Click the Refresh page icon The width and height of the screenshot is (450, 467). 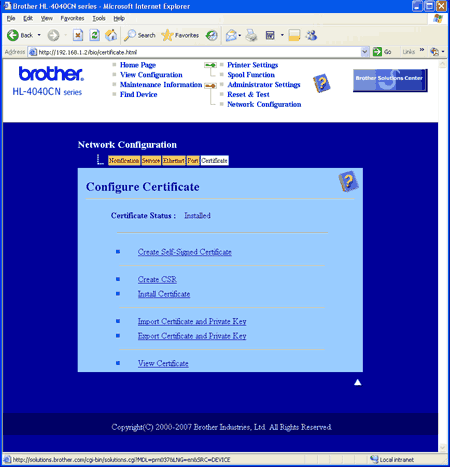tap(94, 35)
